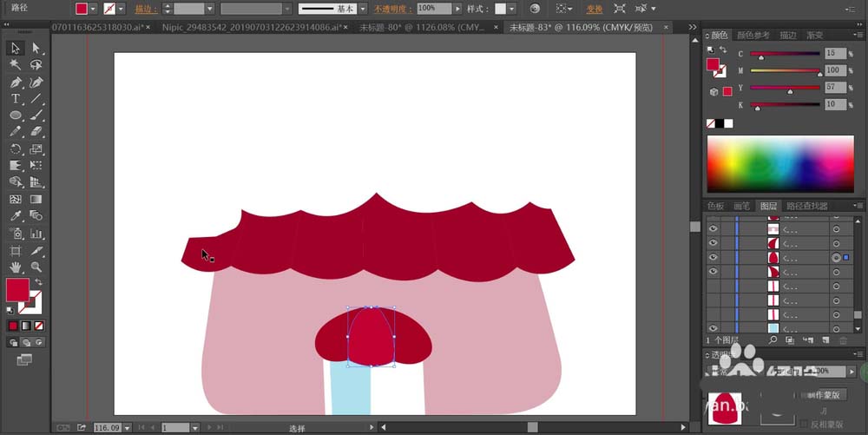Select the Mesh tool
868x435 pixels.
pyautogui.click(x=16, y=199)
